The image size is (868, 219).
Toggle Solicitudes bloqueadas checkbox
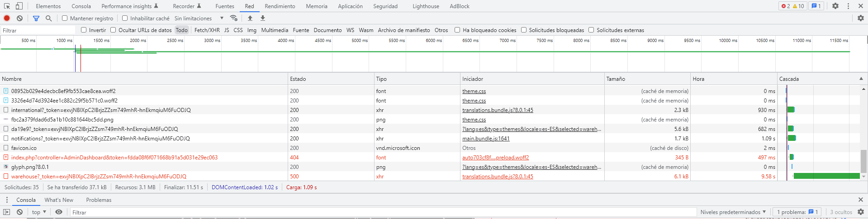click(524, 30)
